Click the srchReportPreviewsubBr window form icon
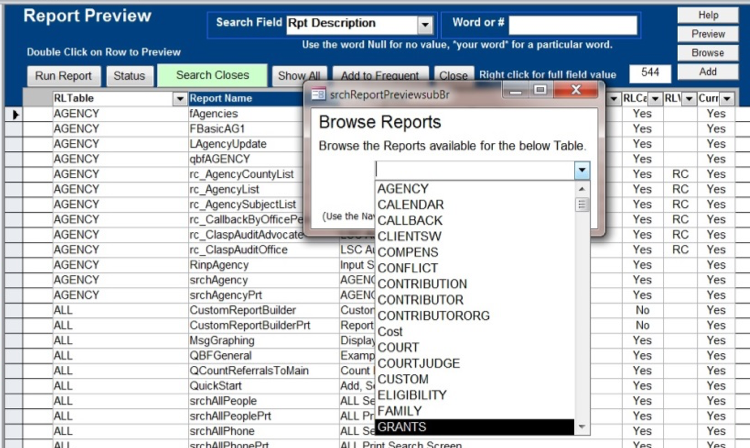This screenshot has width=750, height=448. 319,93
